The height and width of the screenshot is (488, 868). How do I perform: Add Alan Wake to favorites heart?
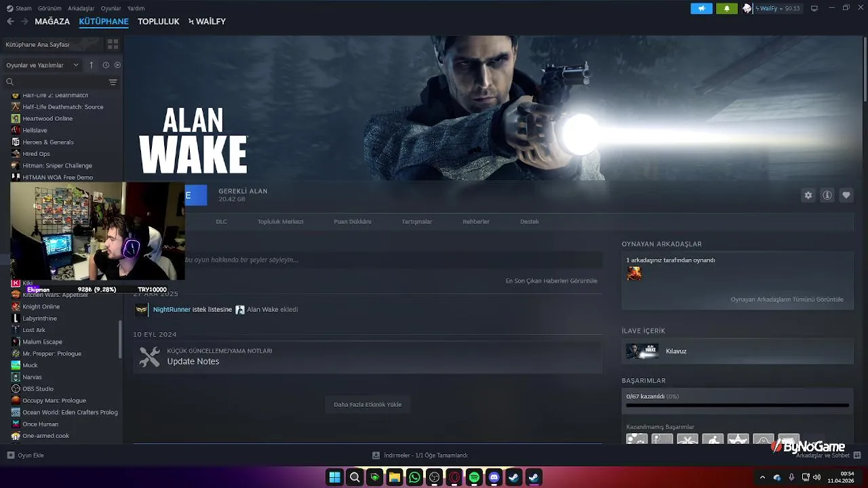pos(846,195)
